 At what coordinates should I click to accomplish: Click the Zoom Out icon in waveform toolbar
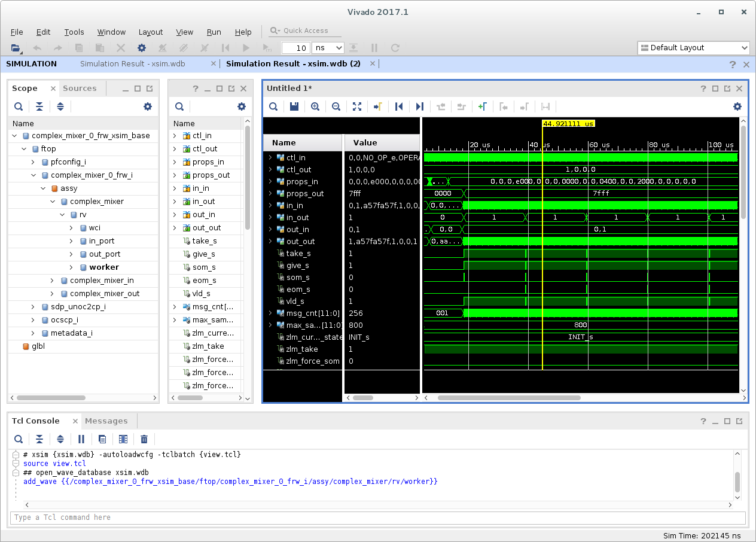pos(336,106)
